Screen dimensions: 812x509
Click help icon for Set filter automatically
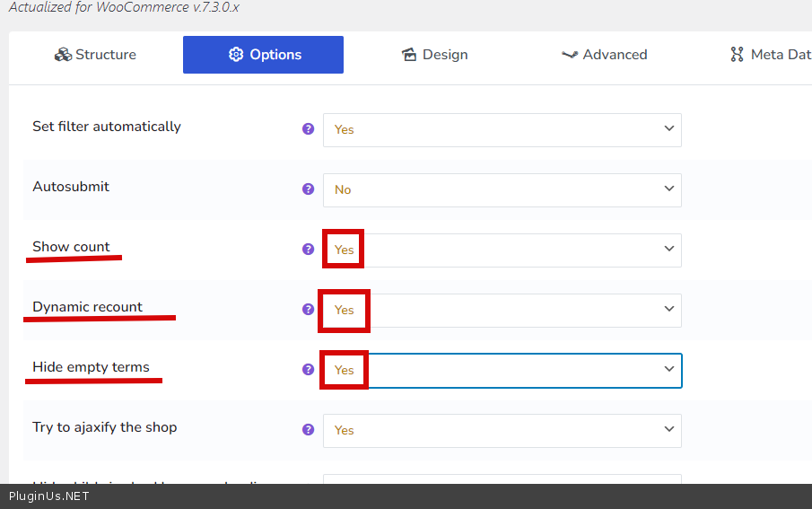tap(309, 129)
